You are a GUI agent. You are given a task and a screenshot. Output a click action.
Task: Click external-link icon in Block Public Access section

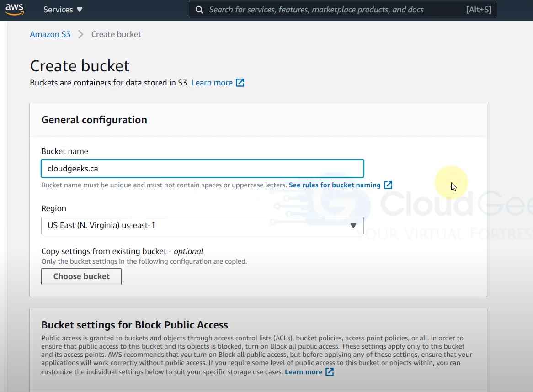(x=330, y=372)
